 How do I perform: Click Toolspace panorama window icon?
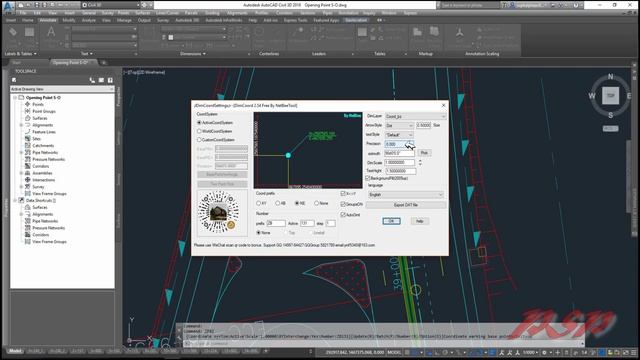(101, 80)
